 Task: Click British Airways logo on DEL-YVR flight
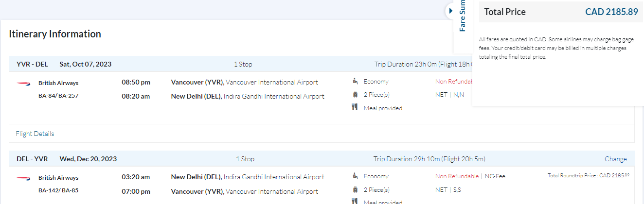23,178
